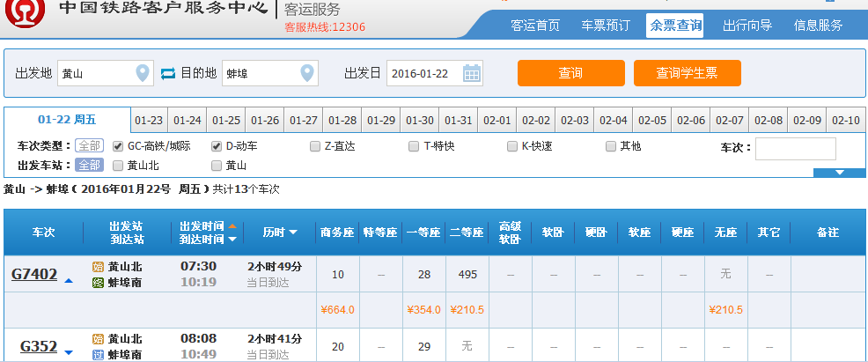868x362 pixels.
Task: Select the 01-28 date tab
Action: [x=342, y=120]
